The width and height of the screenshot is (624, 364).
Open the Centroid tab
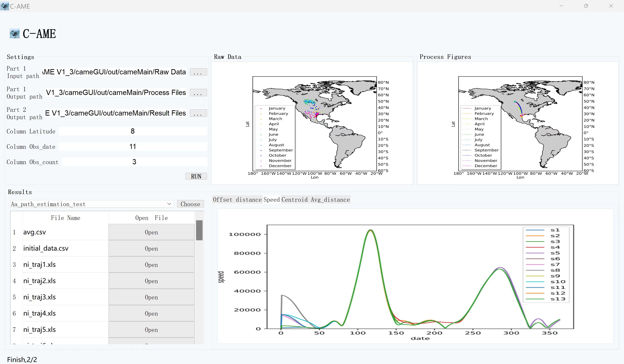pyautogui.click(x=294, y=200)
